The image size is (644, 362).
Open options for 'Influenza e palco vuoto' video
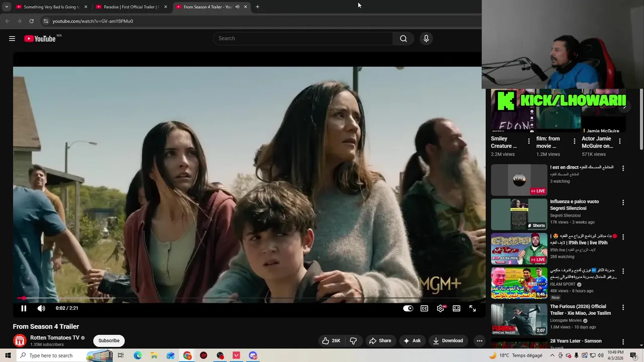coord(623,203)
